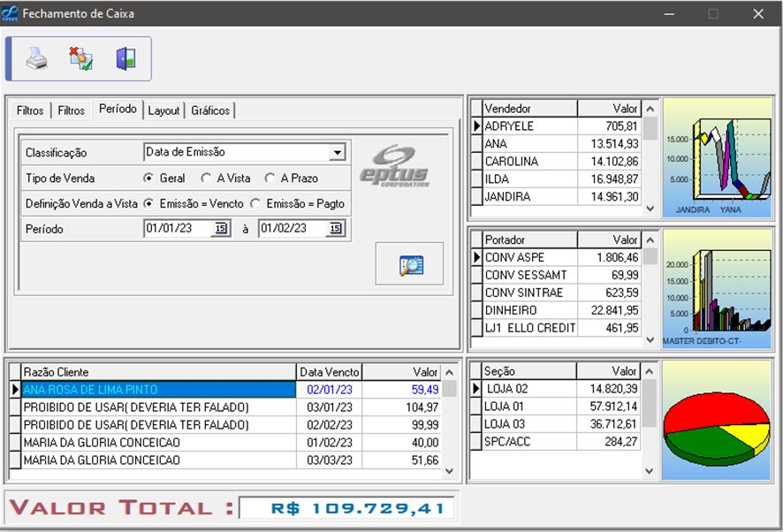The height and width of the screenshot is (532, 783).
Task: Select A Prazo as Tipo de Venda
Action: [270, 179]
